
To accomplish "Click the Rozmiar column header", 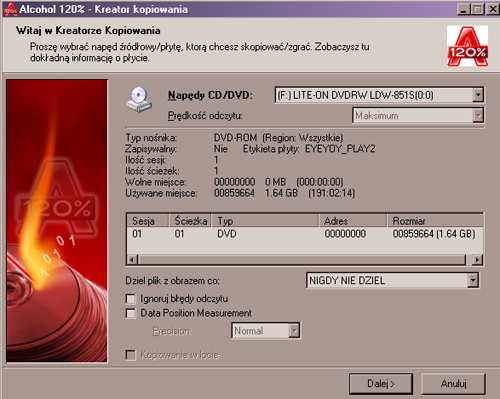I will 435,221.
